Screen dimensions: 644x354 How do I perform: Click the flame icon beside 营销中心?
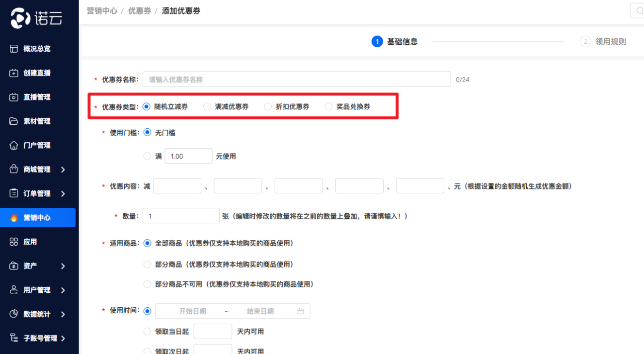click(14, 217)
